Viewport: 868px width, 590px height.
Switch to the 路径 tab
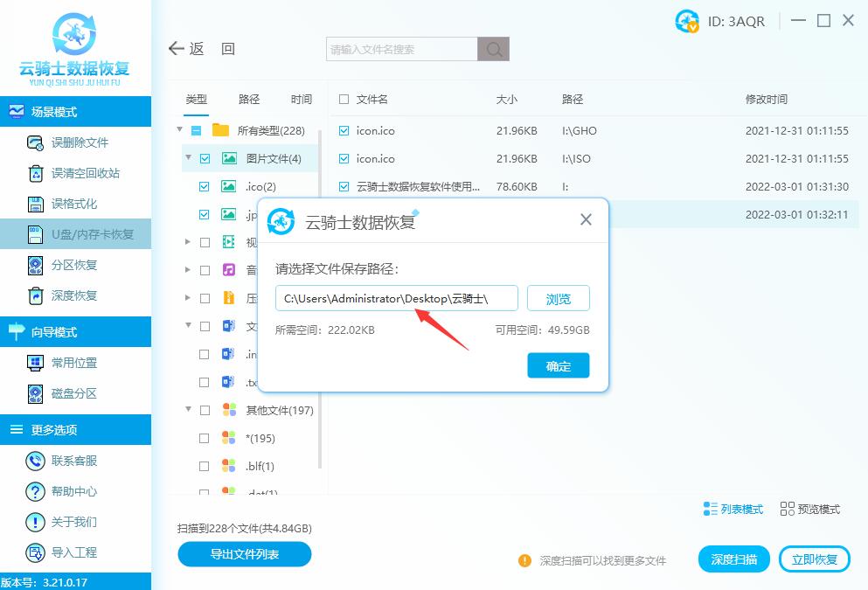tap(249, 100)
